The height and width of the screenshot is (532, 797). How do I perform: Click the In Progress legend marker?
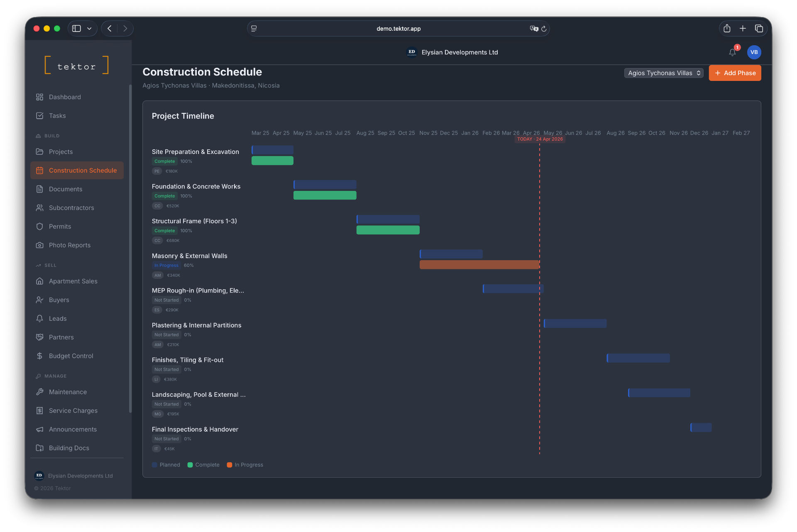230,465
